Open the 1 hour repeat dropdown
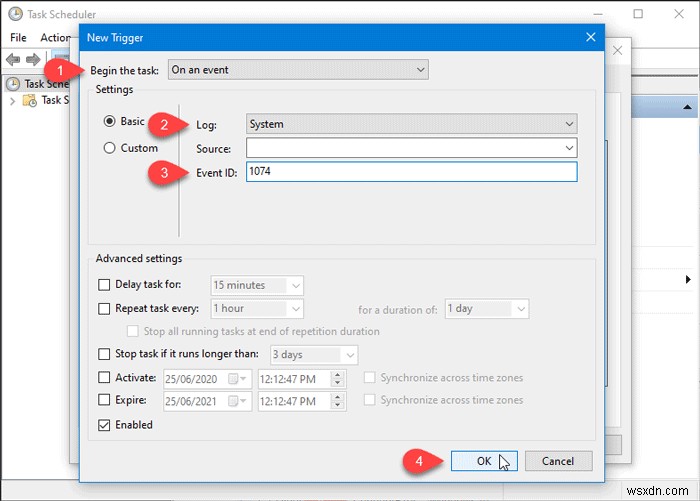This screenshot has width=700, height=501. click(x=257, y=309)
